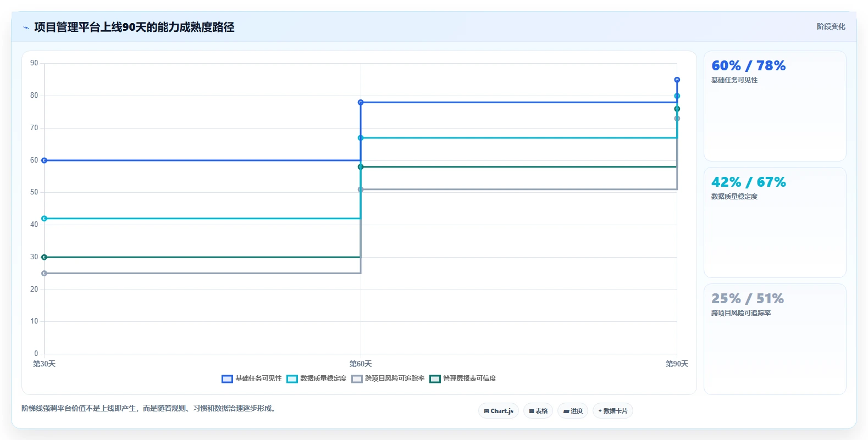Click the 42% / 67% card value
Viewport: 868px width, 440px height.
[x=748, y=182]
